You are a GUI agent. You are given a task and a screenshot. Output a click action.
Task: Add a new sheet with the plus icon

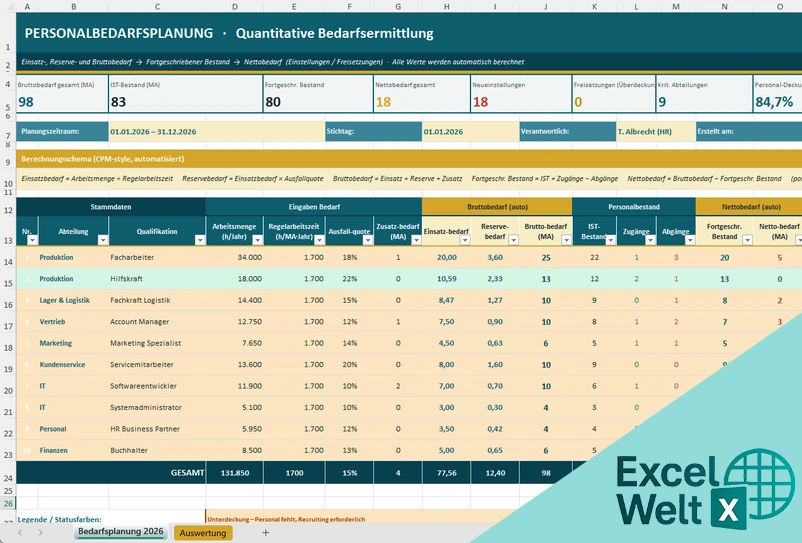tap(265, 532)
